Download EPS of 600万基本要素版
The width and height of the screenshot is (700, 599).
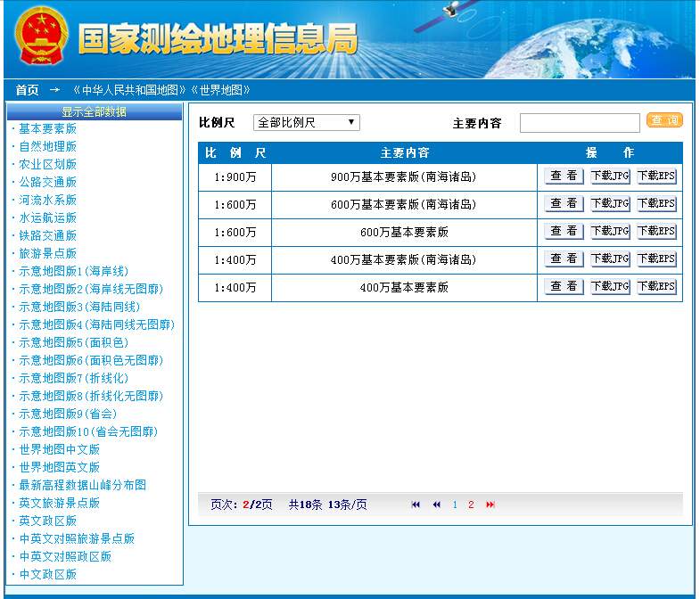point(656,231)
